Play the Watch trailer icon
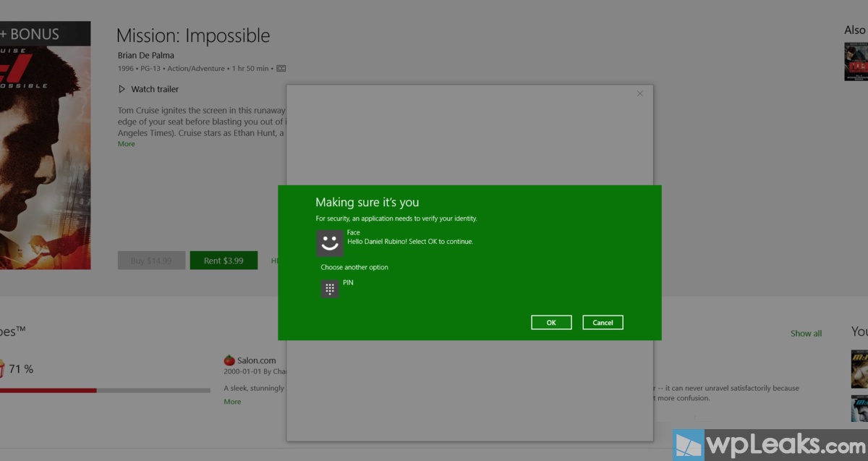 122,89
